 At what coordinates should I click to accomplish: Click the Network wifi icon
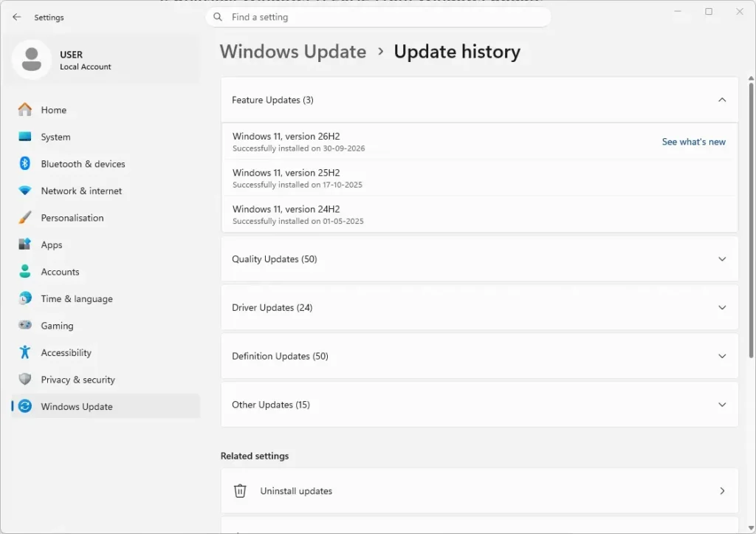pos(25,191)
